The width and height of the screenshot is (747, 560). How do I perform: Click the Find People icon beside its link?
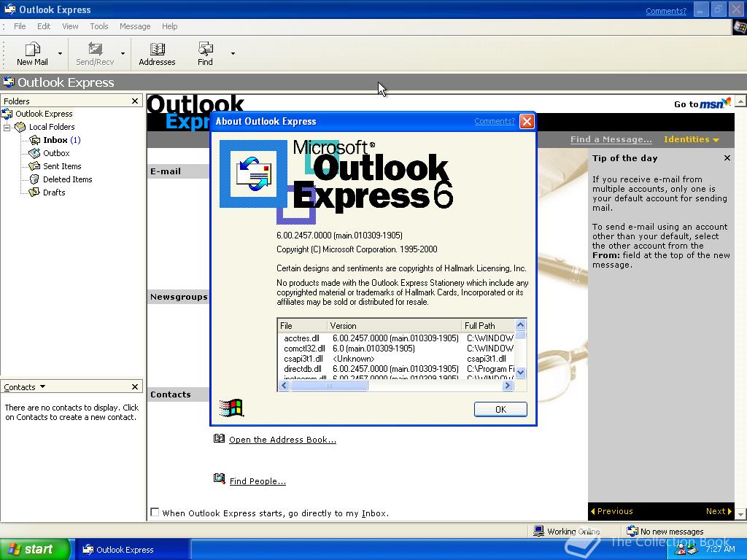[x=219, y=478]
